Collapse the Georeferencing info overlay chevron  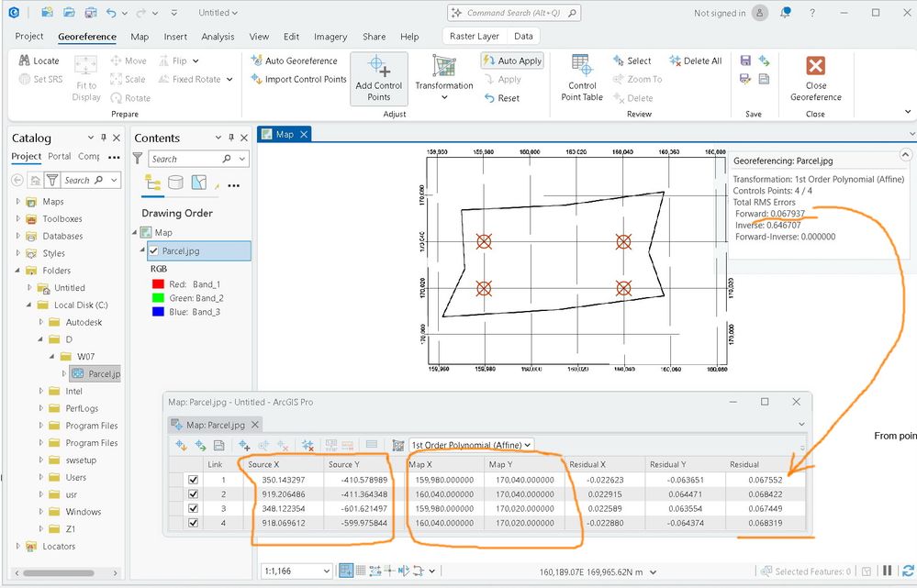pyautogui.click(x=905, y=155)
